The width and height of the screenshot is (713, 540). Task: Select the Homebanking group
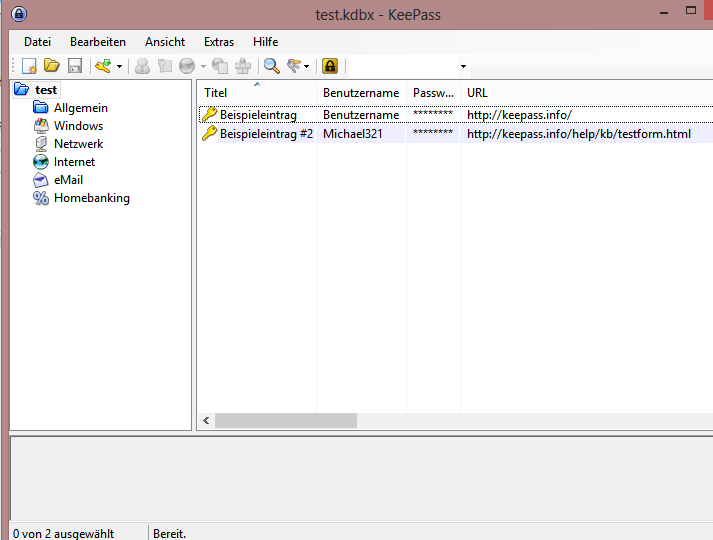pos(91,198)
